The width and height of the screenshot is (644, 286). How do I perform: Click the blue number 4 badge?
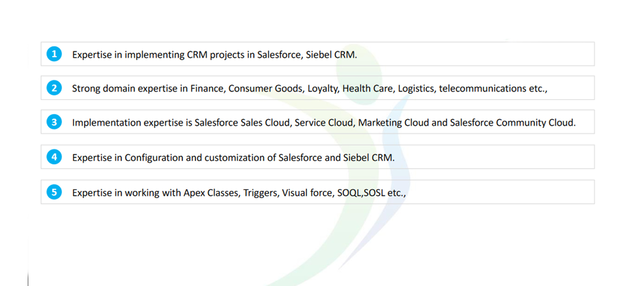[x=54, y=157]
